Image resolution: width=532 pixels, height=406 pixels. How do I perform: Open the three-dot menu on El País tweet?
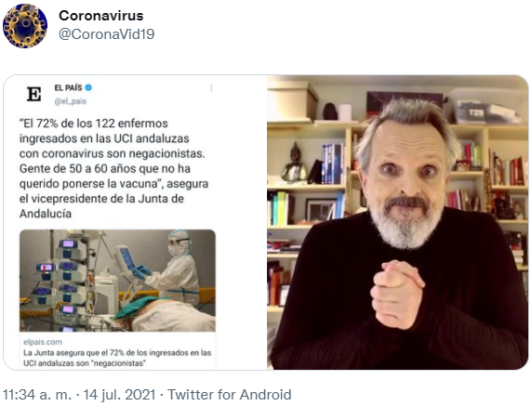point(211,88)
